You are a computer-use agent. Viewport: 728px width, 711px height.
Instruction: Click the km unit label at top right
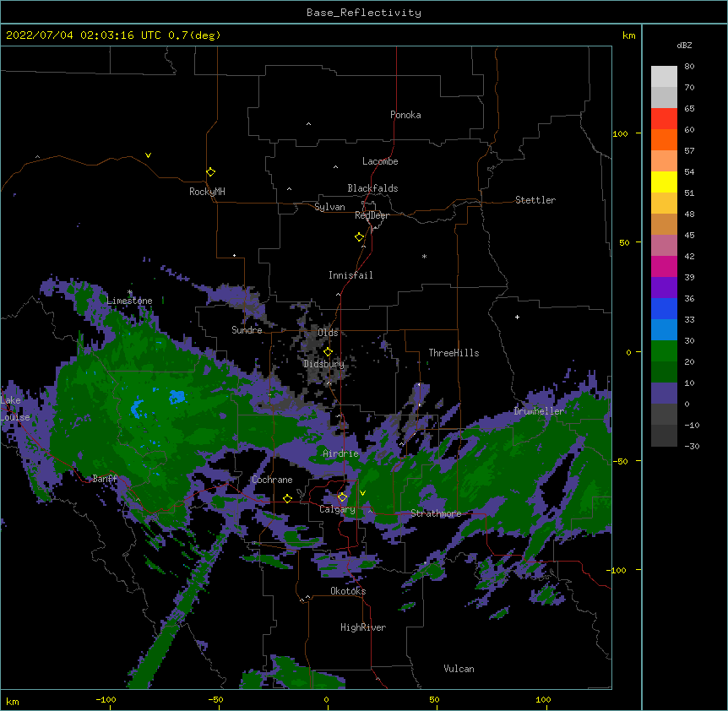point(628,35)
